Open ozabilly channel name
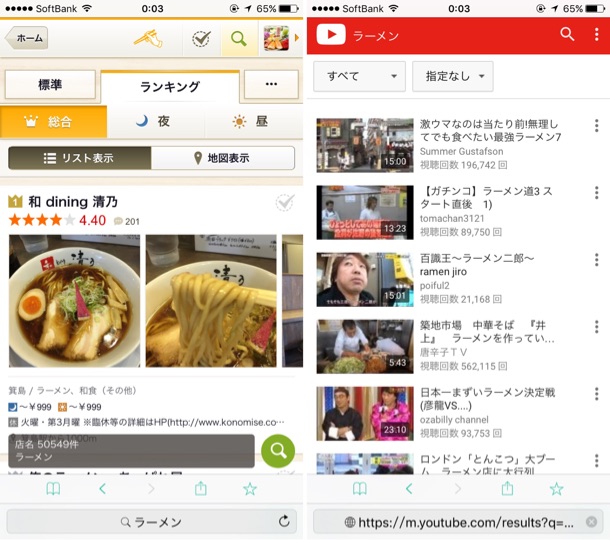Image resolution: width=610 pixels, height=540 pixels. pos(454,420)
